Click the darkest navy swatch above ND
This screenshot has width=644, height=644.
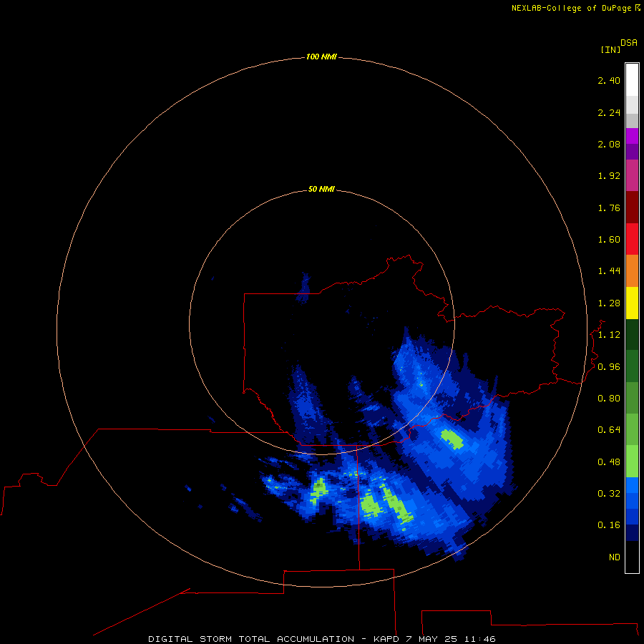[632, 532]
